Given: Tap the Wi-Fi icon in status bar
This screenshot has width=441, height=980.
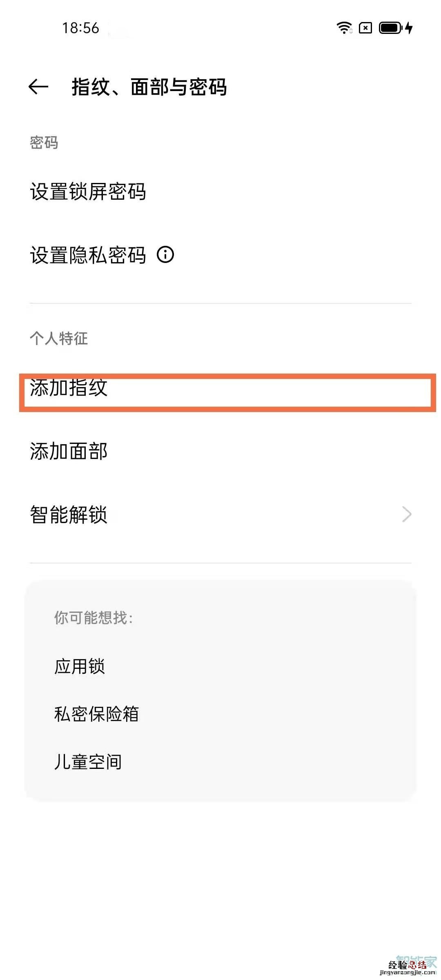Looking at the screenshot, I should coord(344,28).
